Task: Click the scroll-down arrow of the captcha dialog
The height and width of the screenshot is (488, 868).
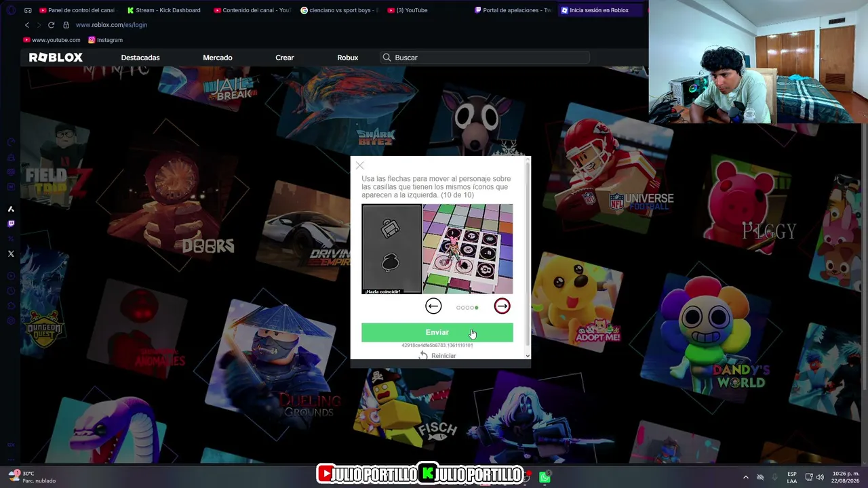Action: pyautogui.click(x=528, y=356)
